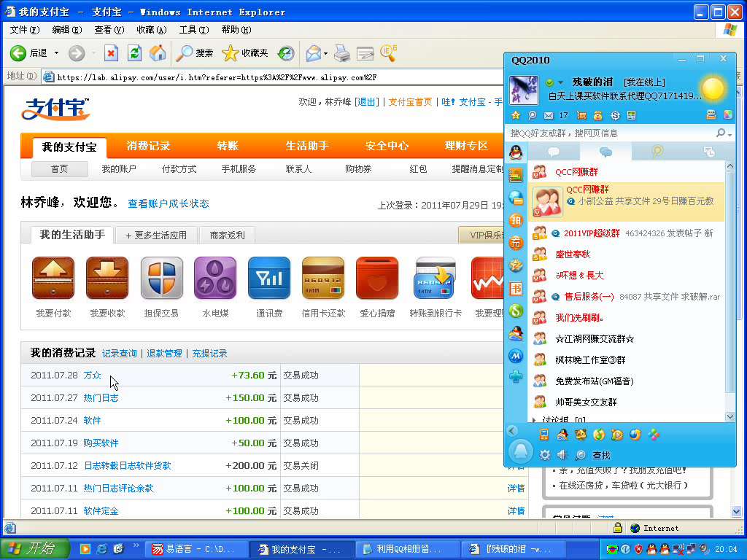Open the 收藏(A) menu in Internet Explorer
The image size is (747, 560).
click(151, 30)
